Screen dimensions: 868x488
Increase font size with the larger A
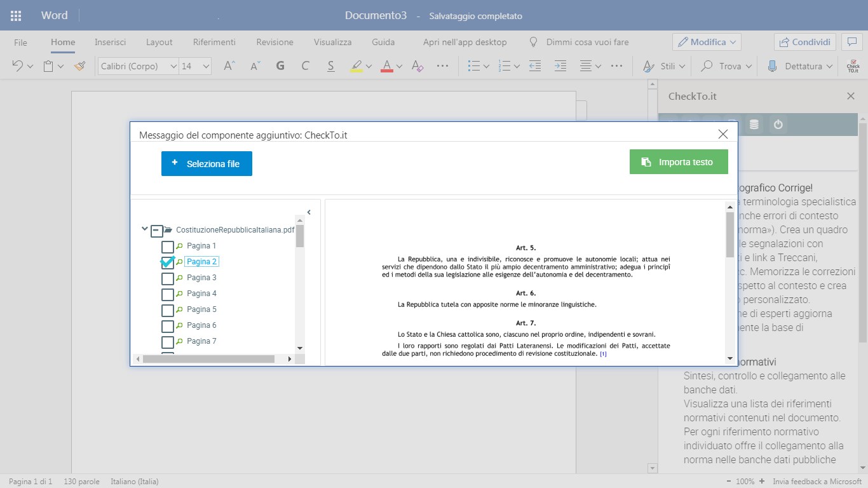pos(230,66)
